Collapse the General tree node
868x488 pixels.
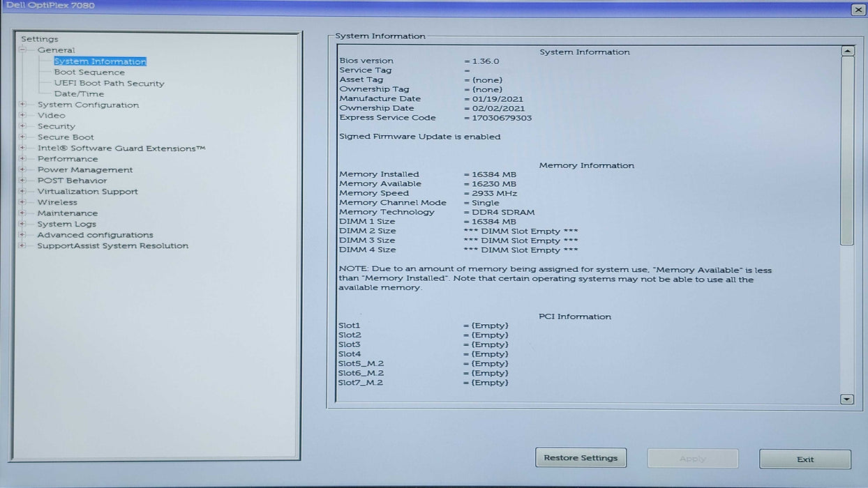point(23,50)
